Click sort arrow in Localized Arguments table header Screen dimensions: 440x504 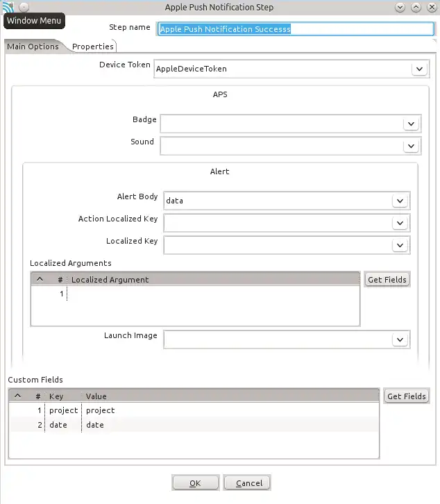click(x=40, y=279)
